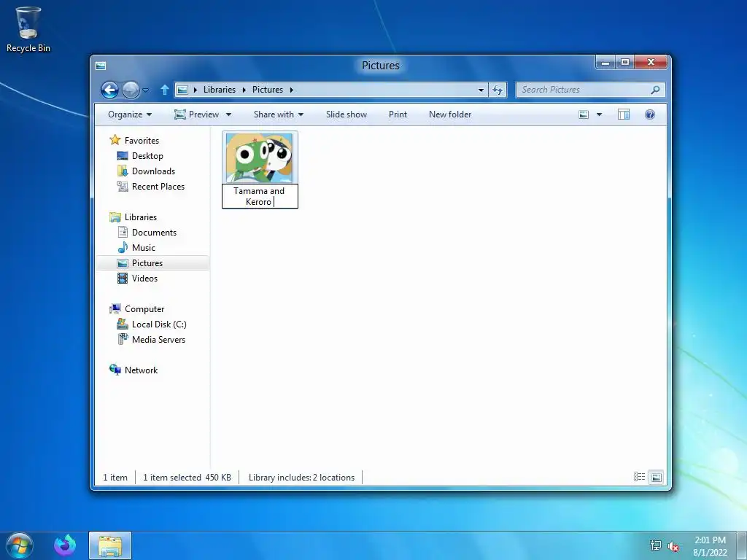Click the Downloads folder icon in the sidebar
The width and height of the screenshot is (747, 560).
(123, 171)
